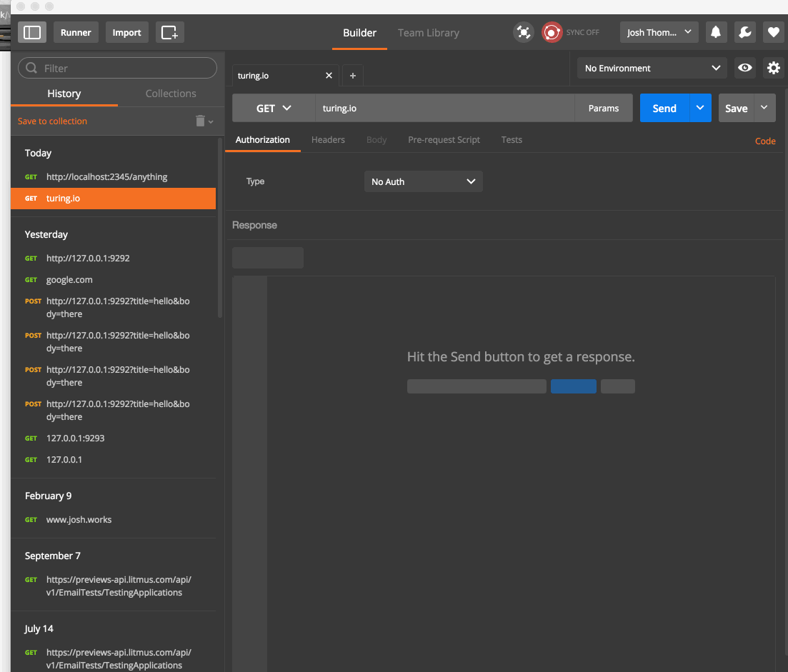Screen dimensions: 788x672
Task: Click the new window icon
Action: coord(169,32)
